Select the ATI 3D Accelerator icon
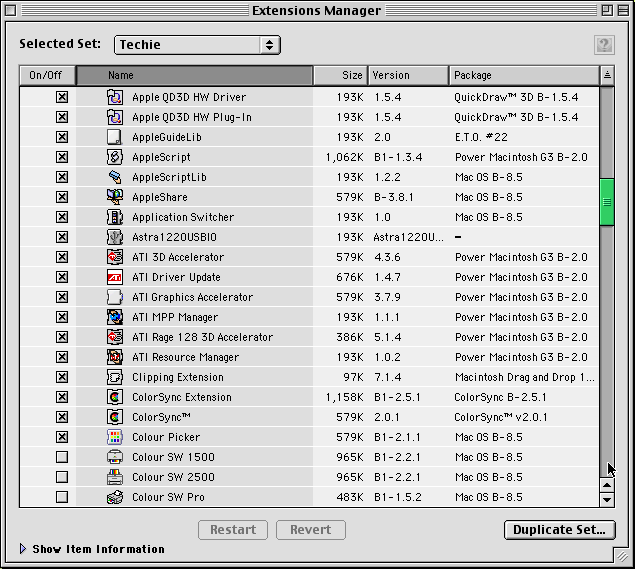 (x=115, y=257)
